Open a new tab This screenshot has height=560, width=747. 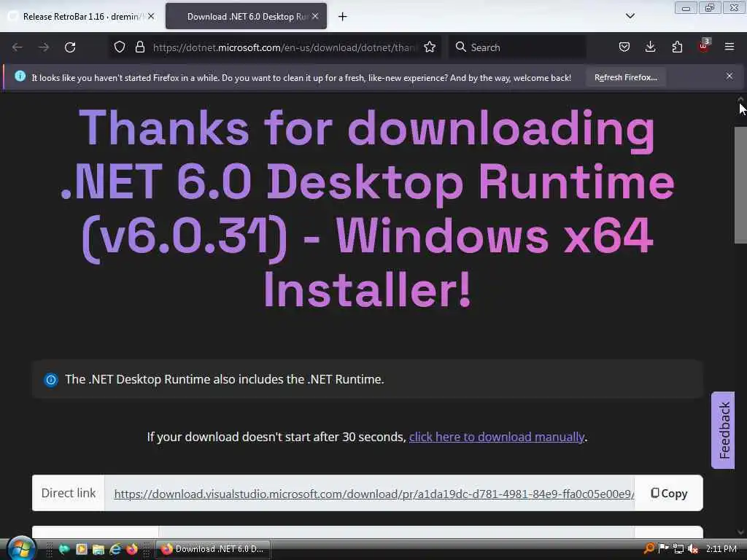point(342,17)
